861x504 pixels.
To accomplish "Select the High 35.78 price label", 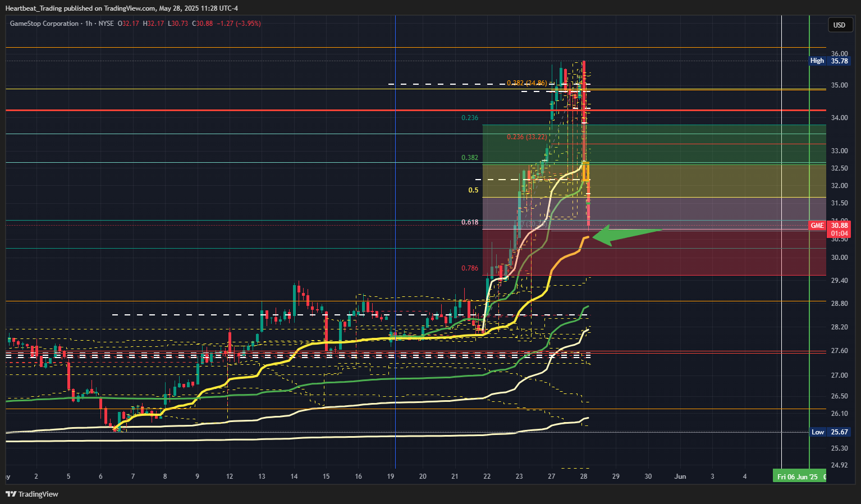I will coord(830,61).
